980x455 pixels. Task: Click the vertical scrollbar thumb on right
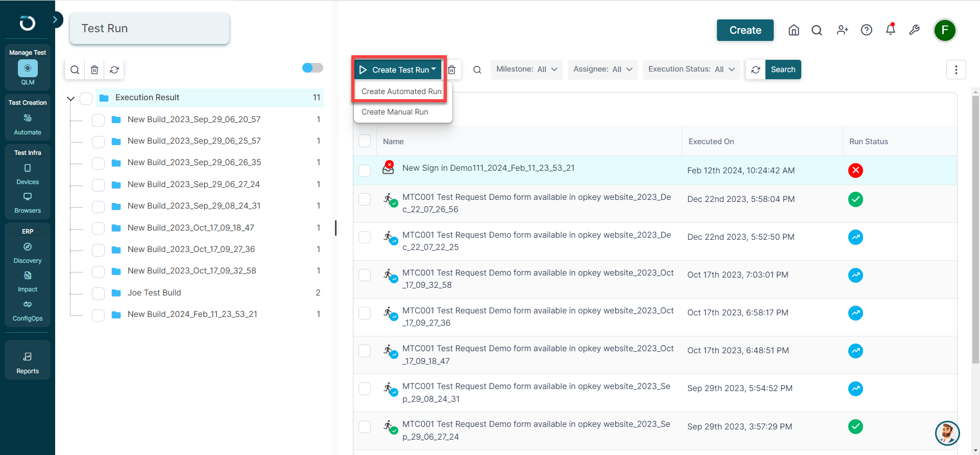(x=975, y=230)
